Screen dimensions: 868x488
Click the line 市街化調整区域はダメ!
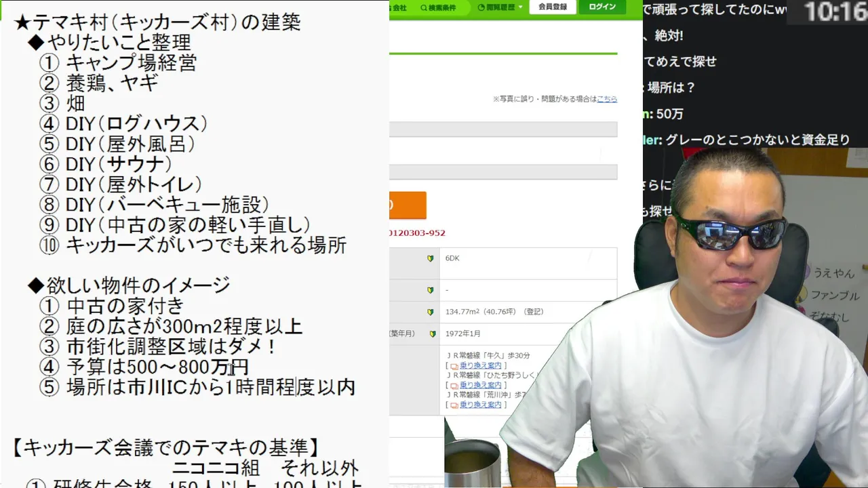click(158, 347)
